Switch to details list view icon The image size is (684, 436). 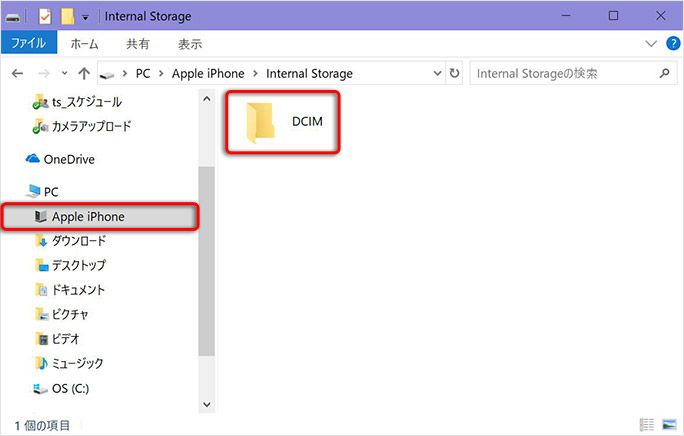646,424
